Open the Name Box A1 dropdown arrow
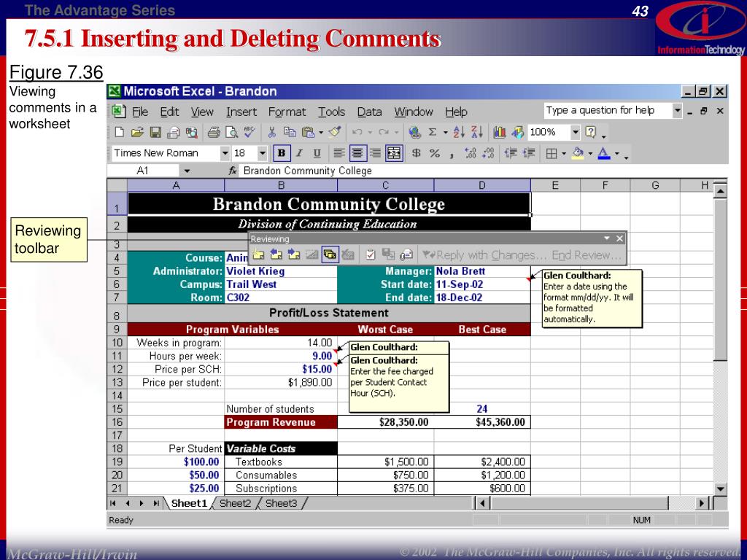Screen dimensions: 747x560 [187, 171]
